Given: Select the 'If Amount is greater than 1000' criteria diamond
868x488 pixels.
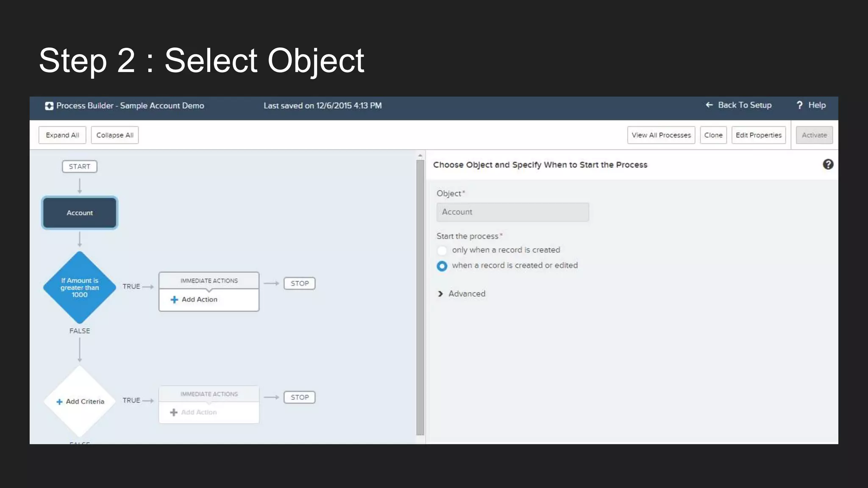Looking at the screenshot, I should (80, 288).
